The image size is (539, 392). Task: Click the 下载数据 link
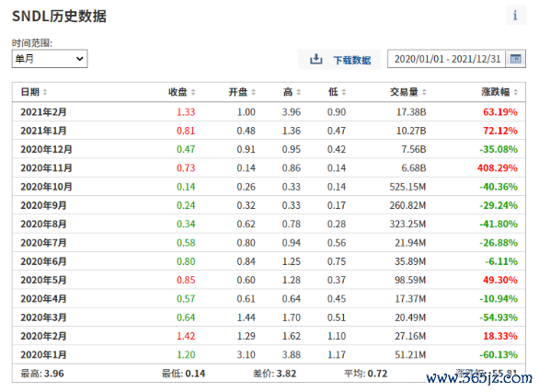coord(352,60)
